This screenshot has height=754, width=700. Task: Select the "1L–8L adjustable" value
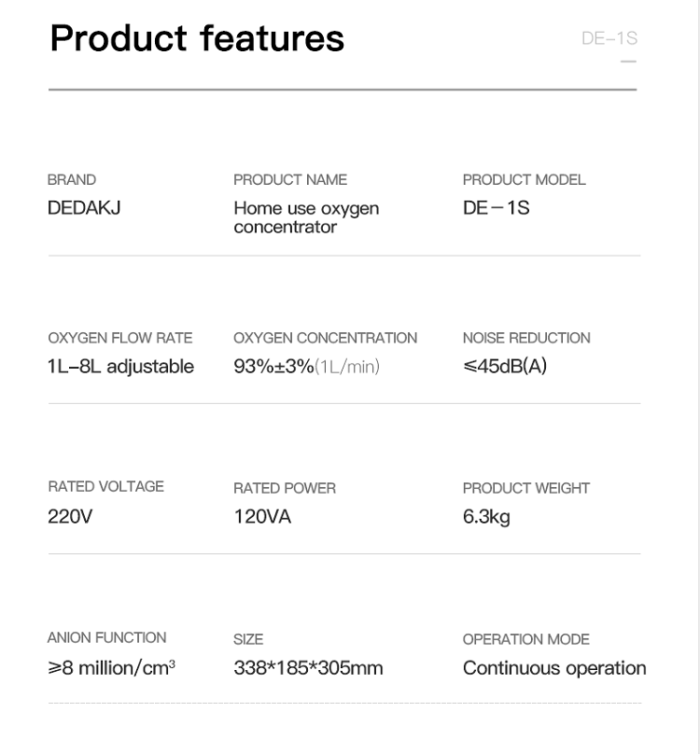point(120,366)
